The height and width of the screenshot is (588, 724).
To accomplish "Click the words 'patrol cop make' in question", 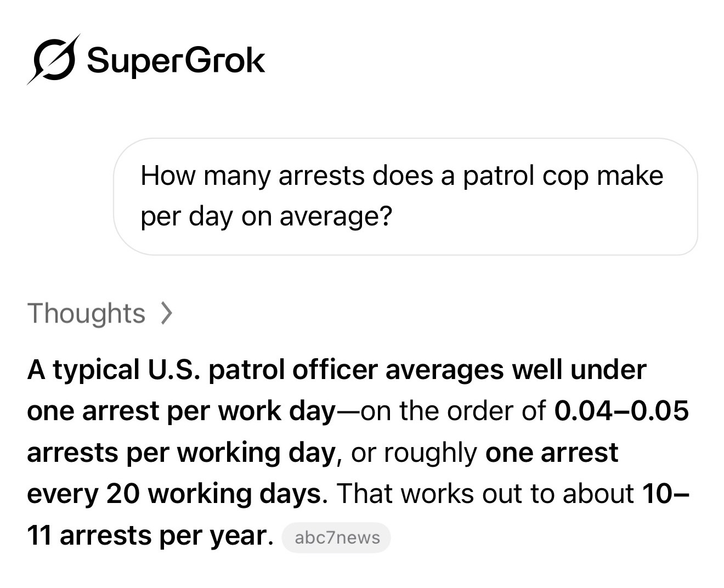I will [x=563, y=176].
